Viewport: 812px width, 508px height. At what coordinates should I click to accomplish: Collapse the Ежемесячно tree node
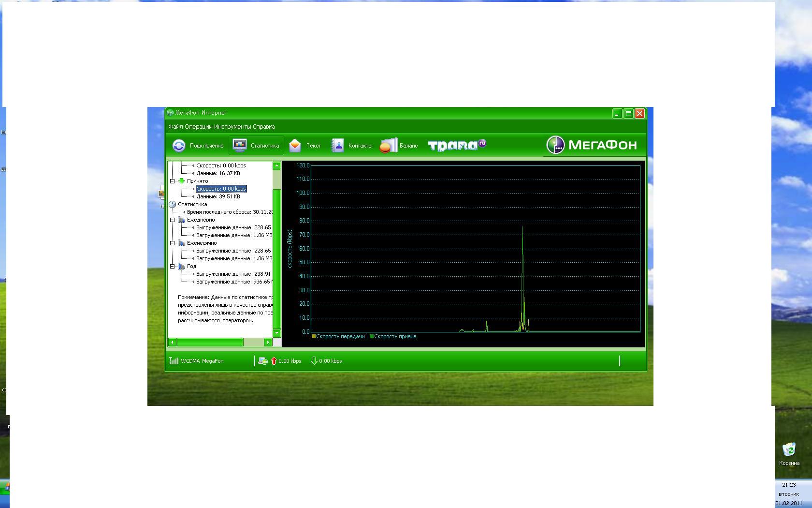click(x=173, y=243)
